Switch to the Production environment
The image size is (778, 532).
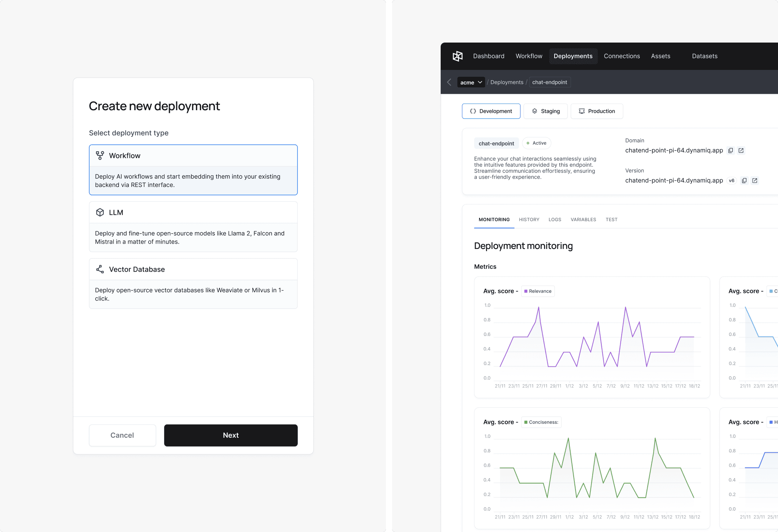coord(596,111)
